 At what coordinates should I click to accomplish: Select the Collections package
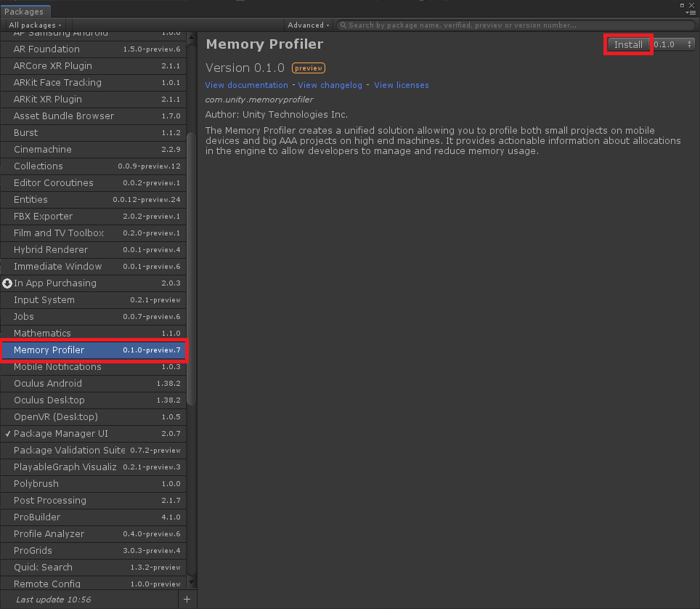point(93,166)
